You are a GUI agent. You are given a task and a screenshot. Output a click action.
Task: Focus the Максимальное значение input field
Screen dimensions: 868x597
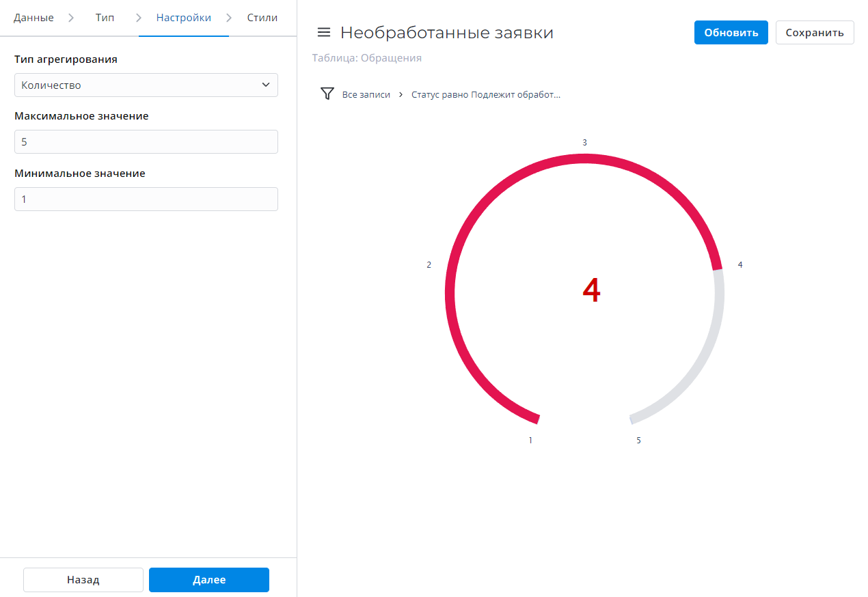[x=146, y=142]
